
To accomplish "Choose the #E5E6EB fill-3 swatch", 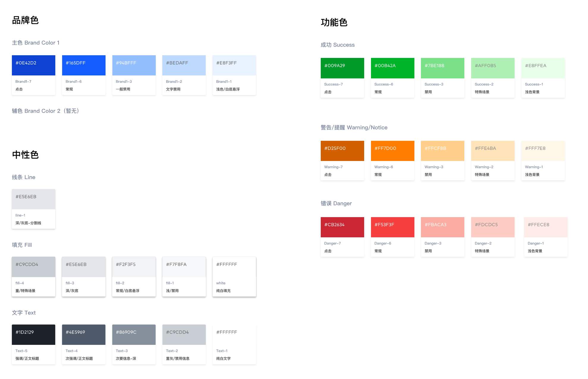I will click(84, 267).
